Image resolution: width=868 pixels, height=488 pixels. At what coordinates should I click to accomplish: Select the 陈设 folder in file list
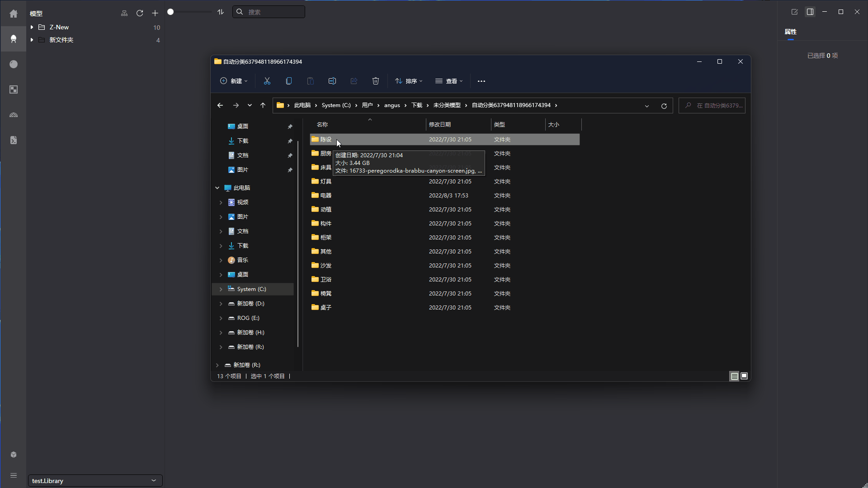(x=325, y=139)
